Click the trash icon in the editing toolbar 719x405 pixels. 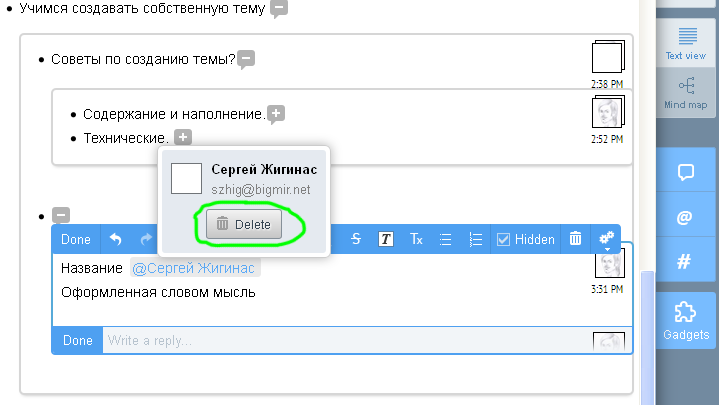tap(575, 239)
